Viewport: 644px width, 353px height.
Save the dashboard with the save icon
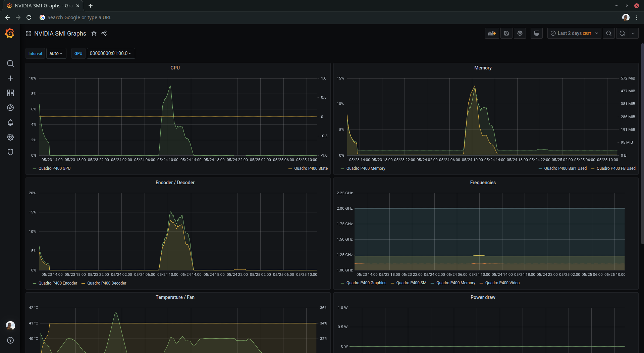click(506, 33)
